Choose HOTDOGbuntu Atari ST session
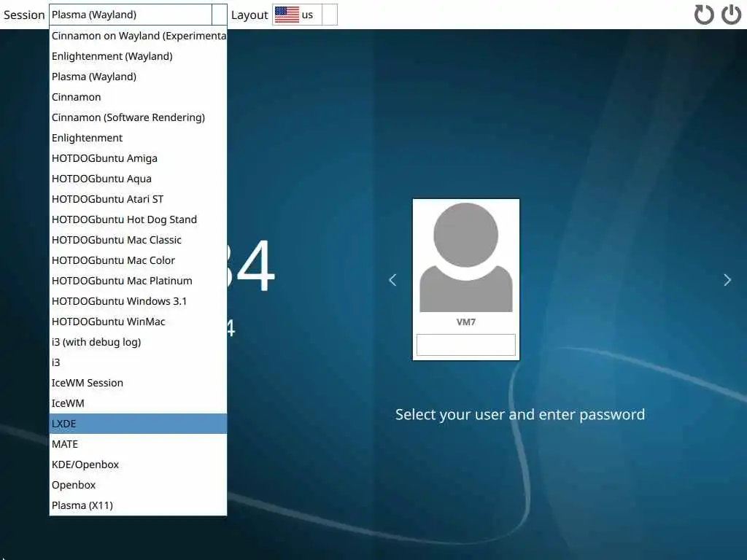The image size is (747, 560). click(x=138, y=199)
